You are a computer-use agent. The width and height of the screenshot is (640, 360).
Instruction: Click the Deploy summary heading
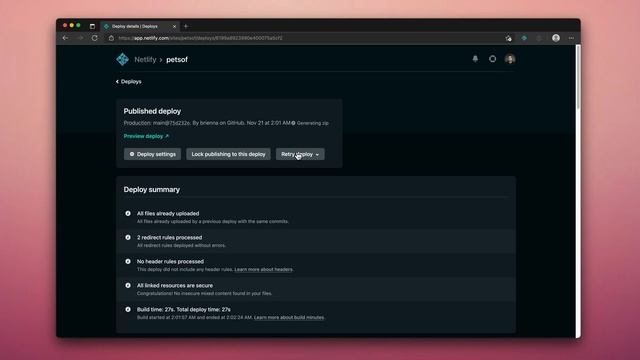[x=151, y=189]
